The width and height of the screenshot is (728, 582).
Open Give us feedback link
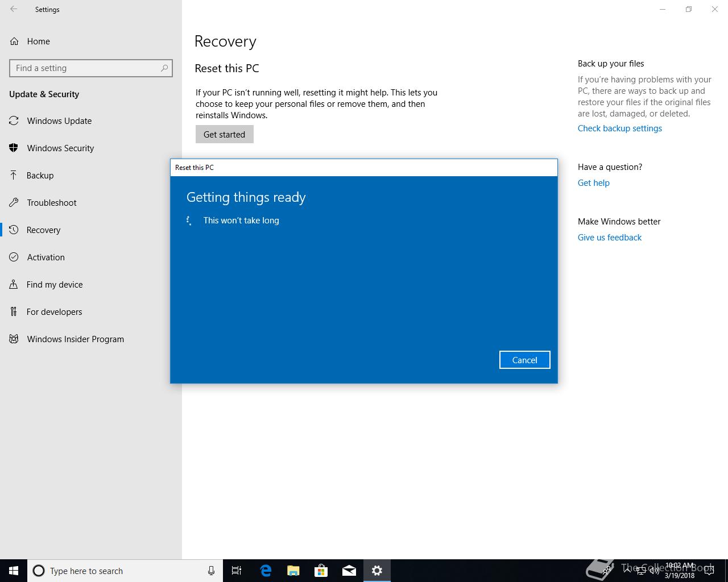click(609, 238)
